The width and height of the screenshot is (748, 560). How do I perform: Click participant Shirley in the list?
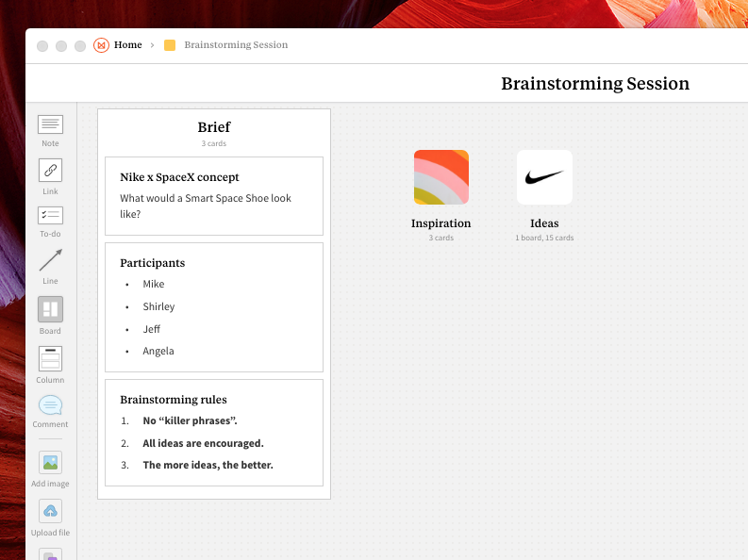158,306
